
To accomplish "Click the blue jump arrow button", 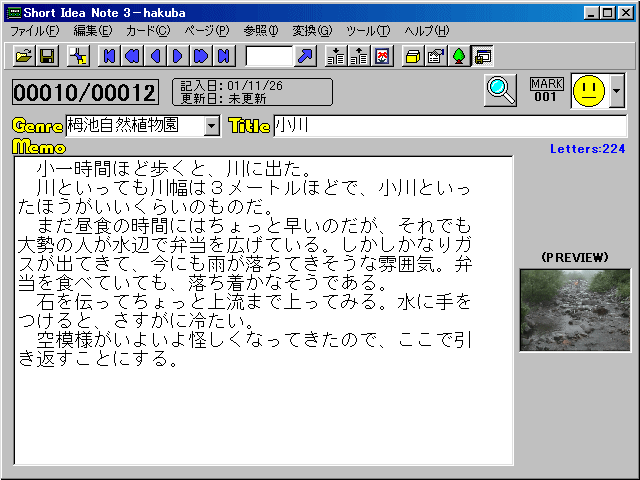I will click(x=305, y=56).
